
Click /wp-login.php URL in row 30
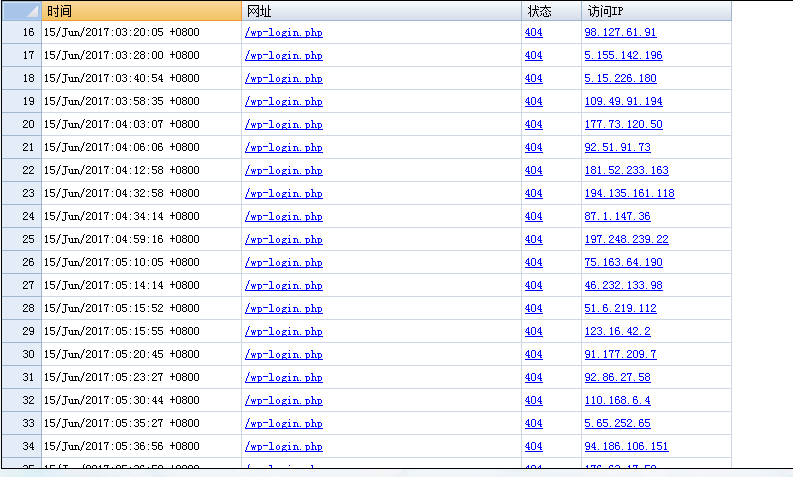click(283, 355)
